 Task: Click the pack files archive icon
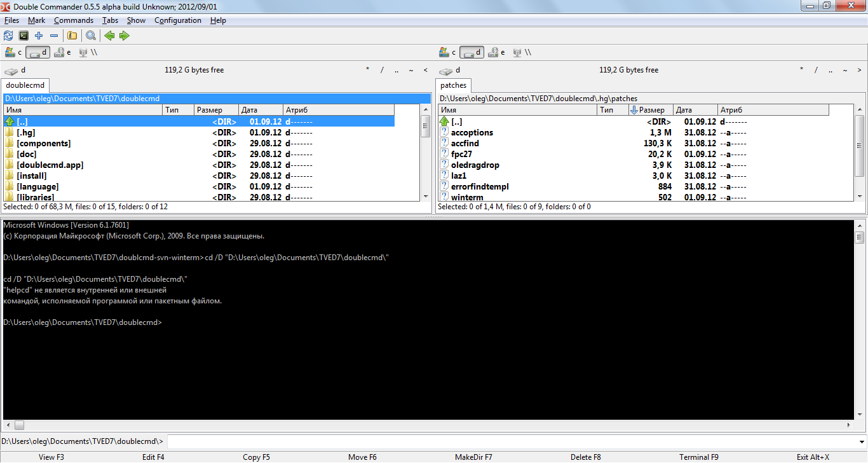(72, 36)
